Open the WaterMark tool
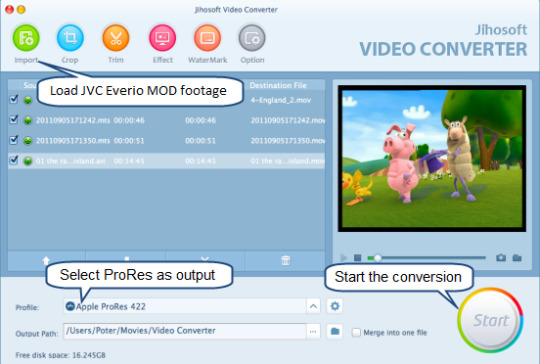The width and height of the screenshot is (540, 364). pos(207,38)
